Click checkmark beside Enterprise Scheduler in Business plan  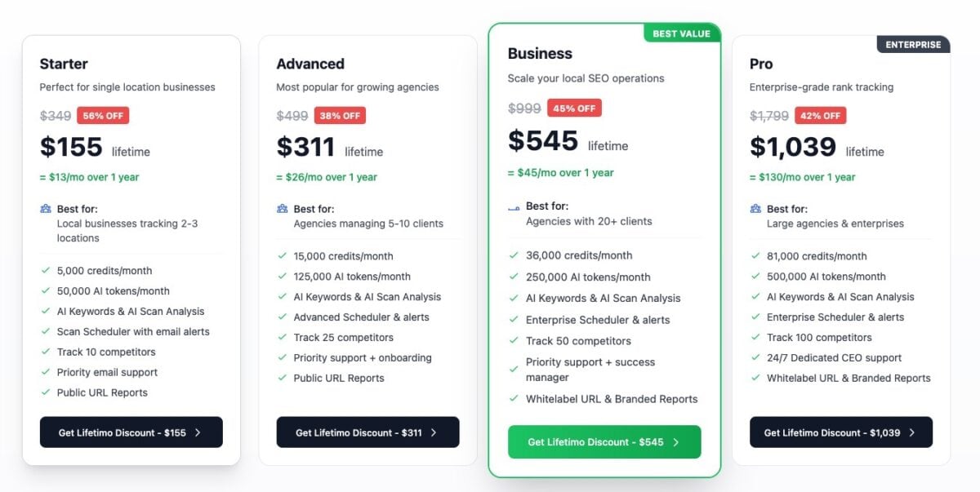coord(514,320)
